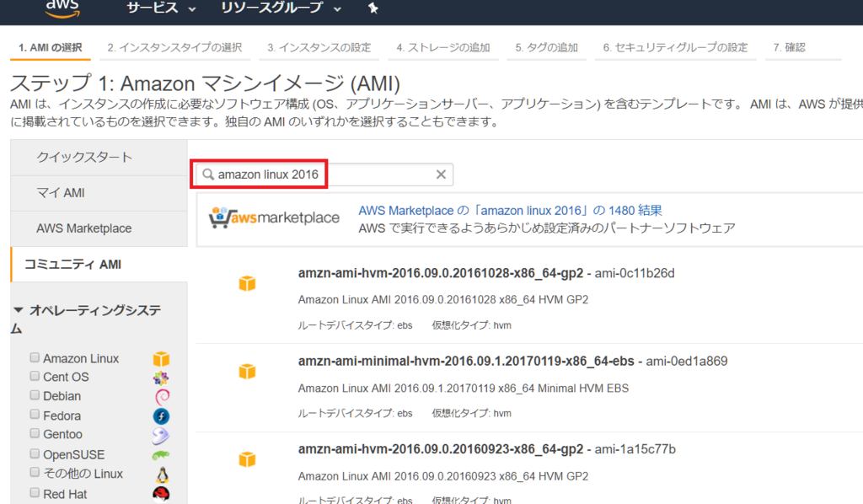Select amzn-ami-hvm-2016.09.0.20160923-x86_64-gp2 title
Image resolution: width=863 pixels, height=504 pixels.
(x=440, y=449)
